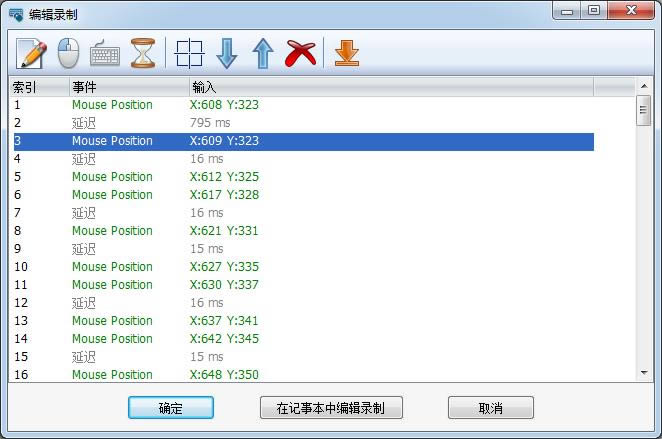The width and height of the screenshot is (662, 439).
Task: Click the orange download arrow icon
Action: click(x=346, y=52)
